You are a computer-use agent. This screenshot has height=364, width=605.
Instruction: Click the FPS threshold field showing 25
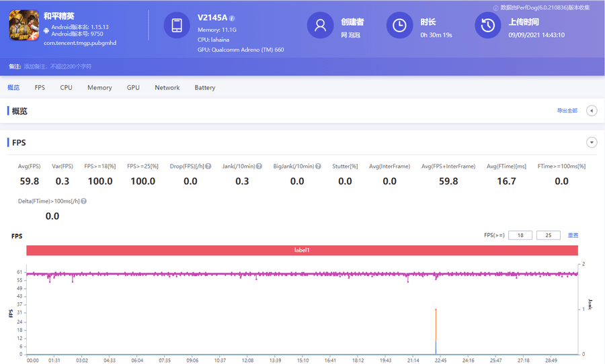[x=549, y=235]
